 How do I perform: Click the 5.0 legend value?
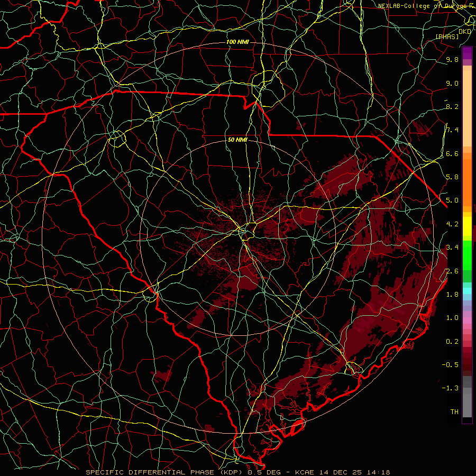point(452,200)
